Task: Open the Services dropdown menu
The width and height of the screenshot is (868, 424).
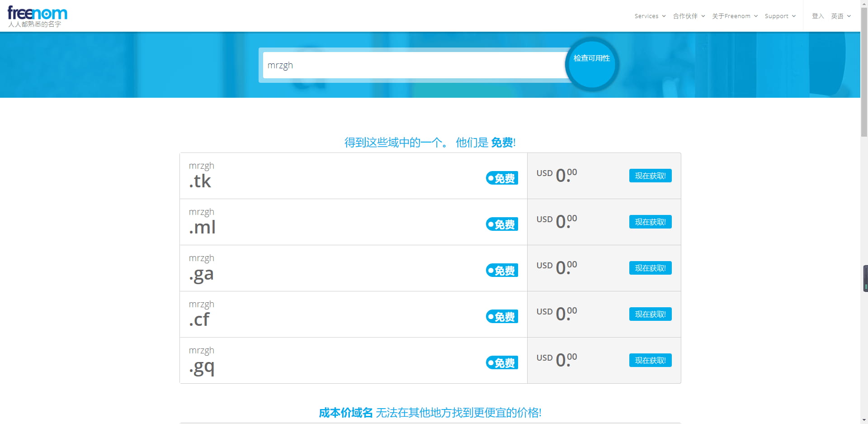Action: click(x=650, y=16)
